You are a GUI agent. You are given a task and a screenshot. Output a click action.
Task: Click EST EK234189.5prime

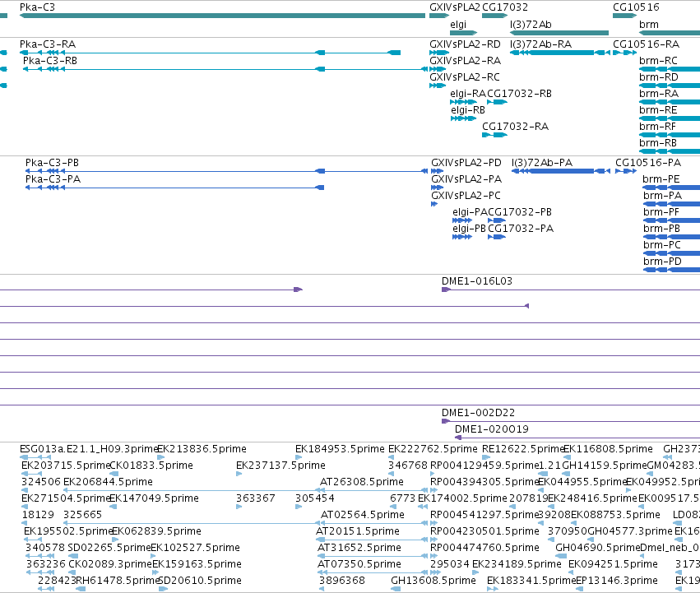click(x=476, y=573)
